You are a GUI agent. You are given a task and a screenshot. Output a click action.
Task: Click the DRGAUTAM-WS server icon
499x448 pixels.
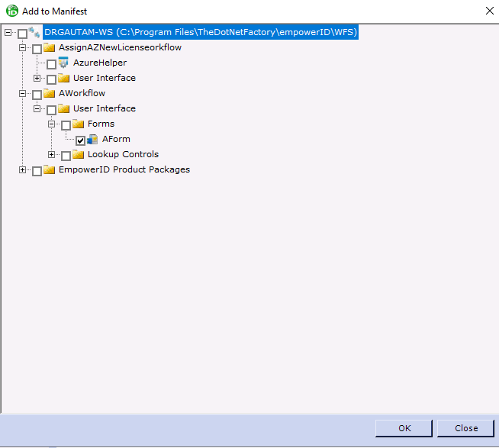point(34,33)
